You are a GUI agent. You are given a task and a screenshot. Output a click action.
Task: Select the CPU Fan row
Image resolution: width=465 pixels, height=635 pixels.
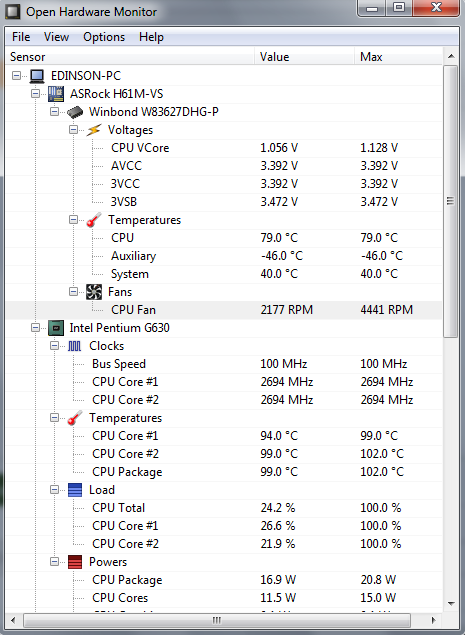coord(224,310)
